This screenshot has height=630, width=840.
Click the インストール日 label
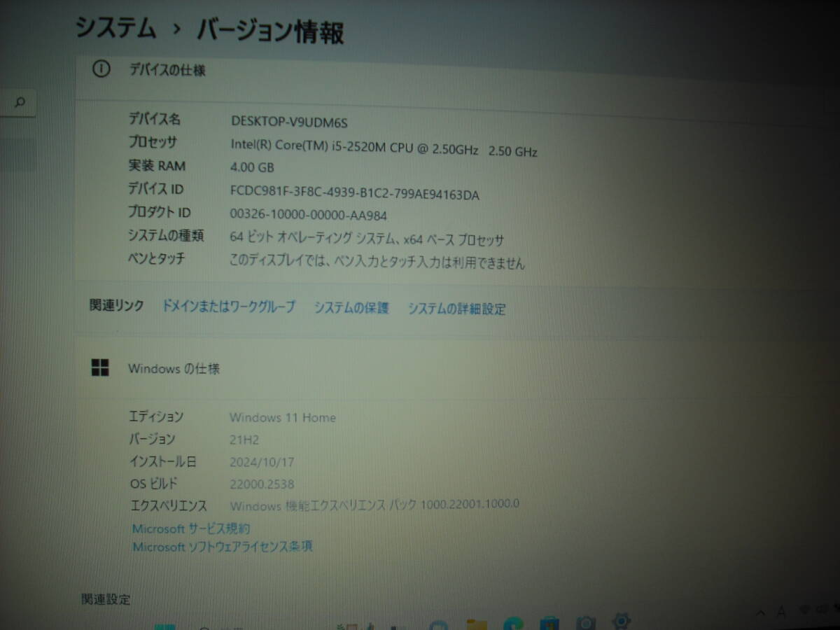point(163,461)
